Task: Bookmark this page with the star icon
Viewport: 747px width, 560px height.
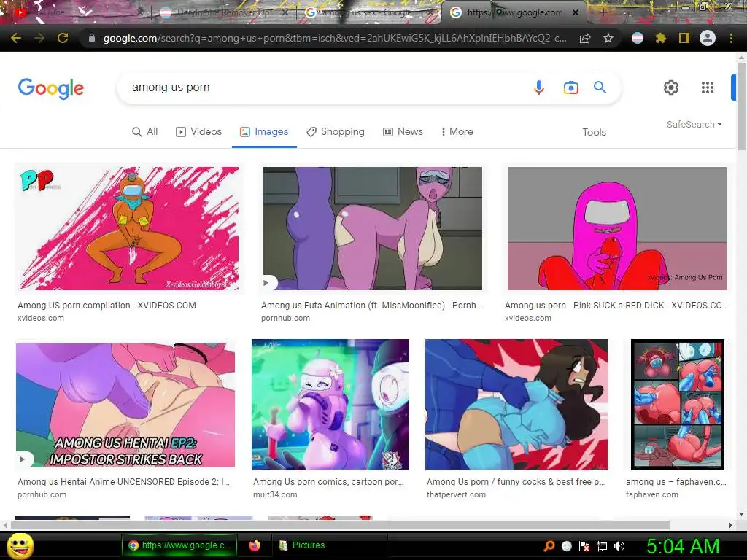Action: 608,38
